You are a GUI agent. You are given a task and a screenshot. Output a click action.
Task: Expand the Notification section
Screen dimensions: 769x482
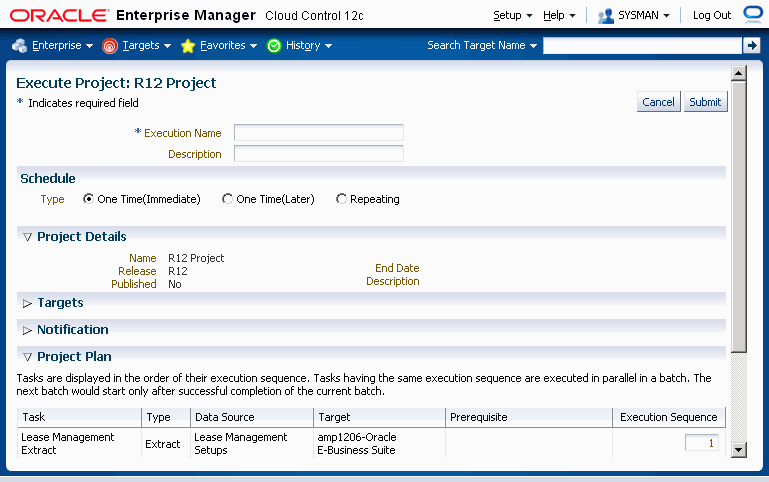27,330
